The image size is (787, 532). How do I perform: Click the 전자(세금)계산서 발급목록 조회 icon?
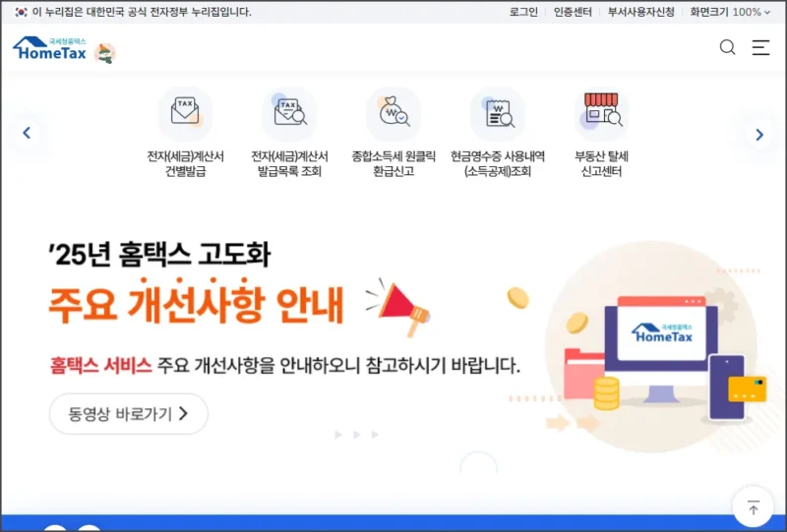tap(289, 113)
